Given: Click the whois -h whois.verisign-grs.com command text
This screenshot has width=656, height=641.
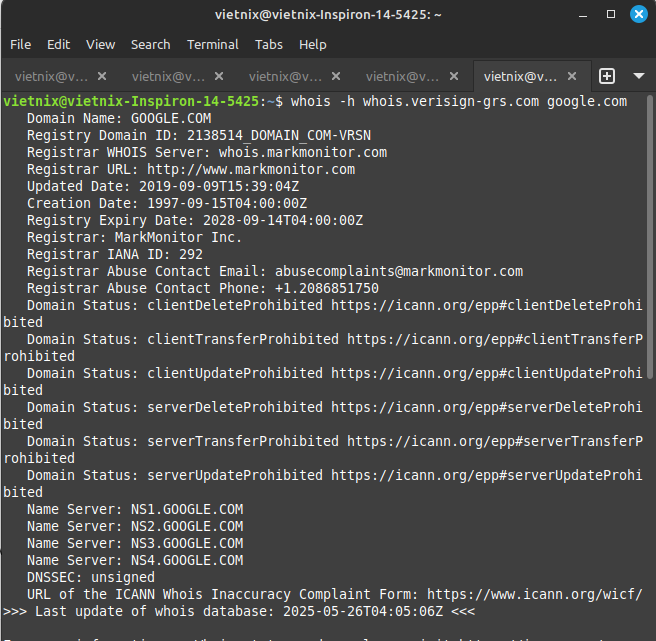Looking at the screenshot, I should [459, 101].
